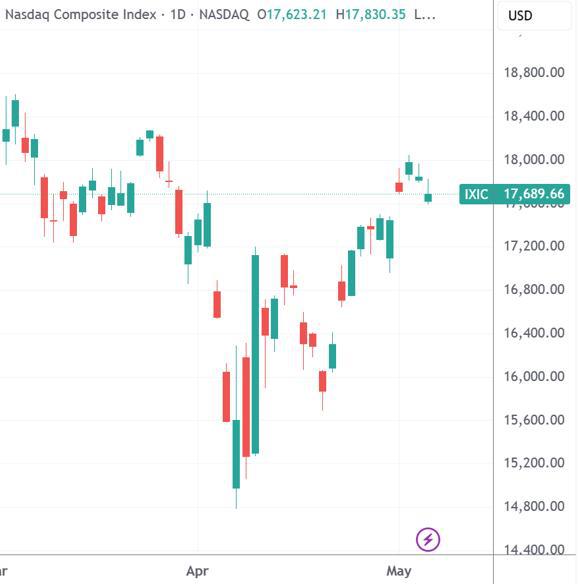
Task: Click the May label on time axis
Action: click(399, 571)
